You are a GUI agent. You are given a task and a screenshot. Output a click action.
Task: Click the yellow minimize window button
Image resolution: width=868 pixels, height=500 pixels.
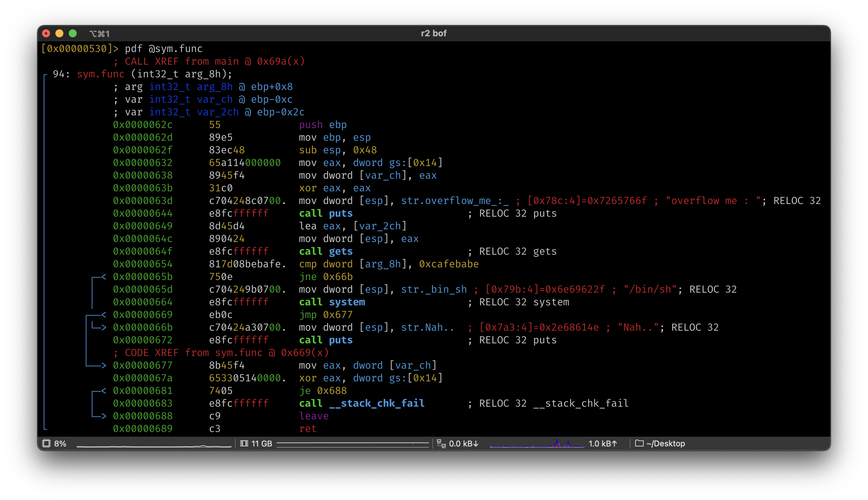click(x=59, y=33)
